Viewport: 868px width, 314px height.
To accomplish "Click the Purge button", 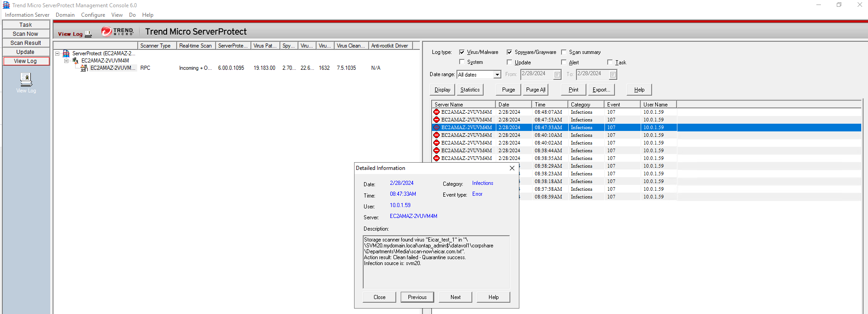I will (x=508, y=90).
